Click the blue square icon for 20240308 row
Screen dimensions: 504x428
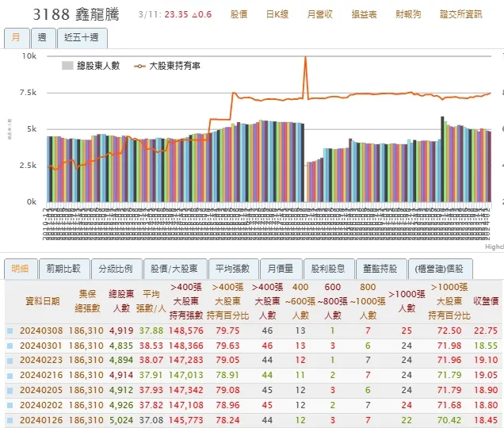(x=10, y=331)
